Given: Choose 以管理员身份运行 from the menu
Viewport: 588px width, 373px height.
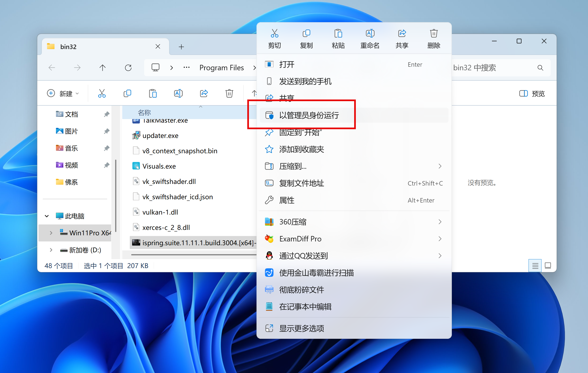Looking at the screenshot, I should pos(309,115).
